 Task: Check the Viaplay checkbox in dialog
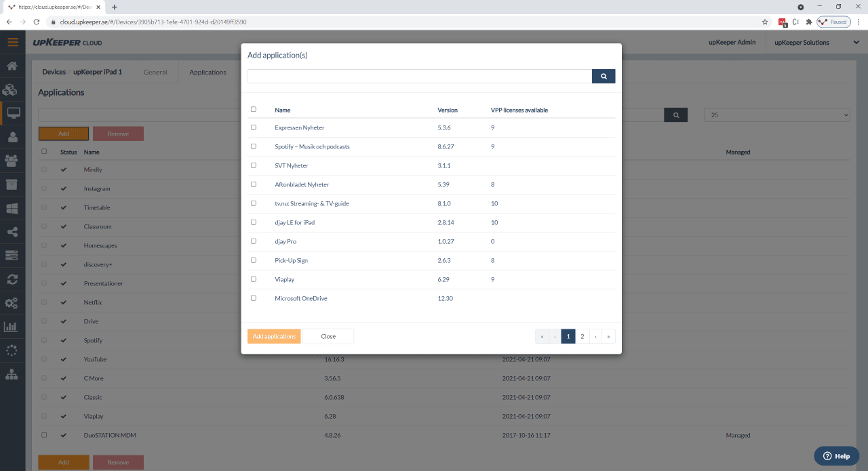click(254, 279)
